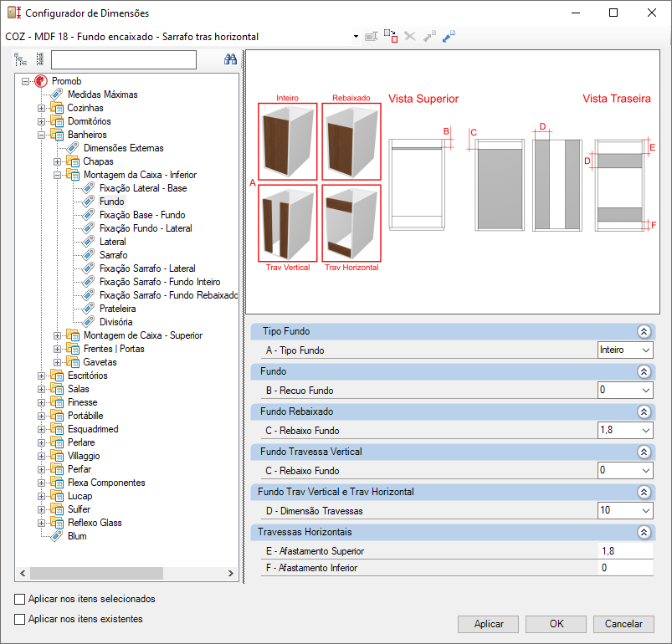The height and width of the screenshot is (644, 672).
Task: Click the tag icon beside Sarrafo
Action: 88,255
